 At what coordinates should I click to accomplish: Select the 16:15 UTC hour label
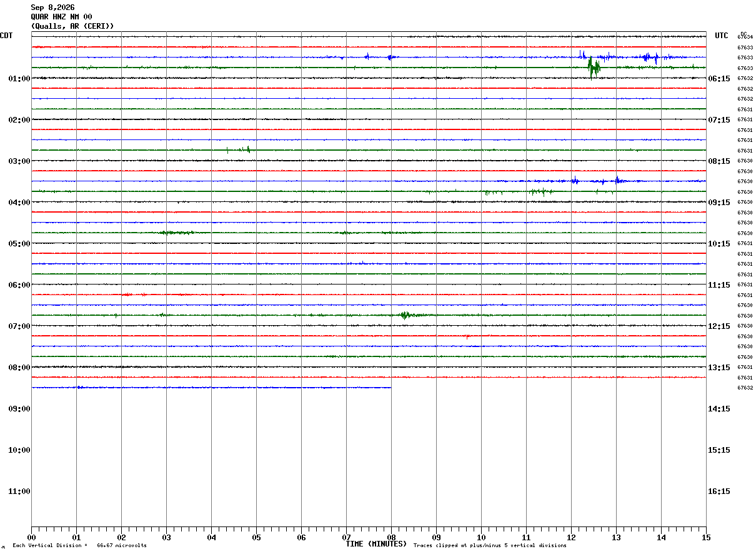(719, 491)
